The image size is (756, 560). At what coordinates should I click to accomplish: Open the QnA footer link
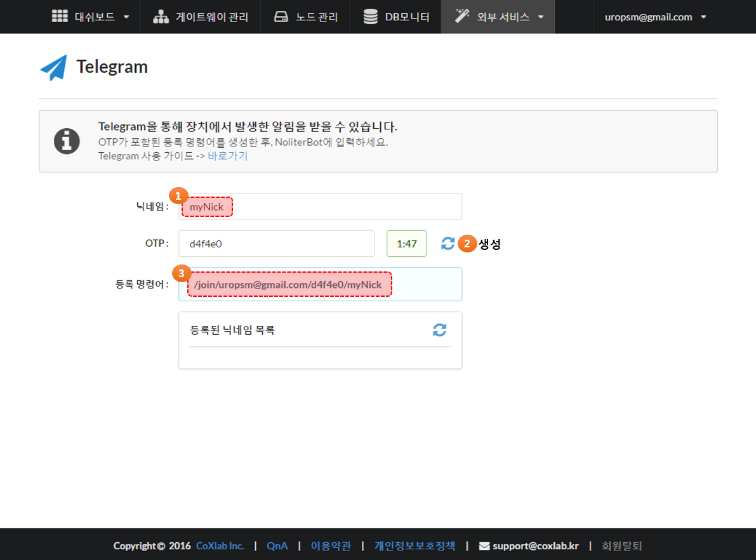[x=277, y=546]
